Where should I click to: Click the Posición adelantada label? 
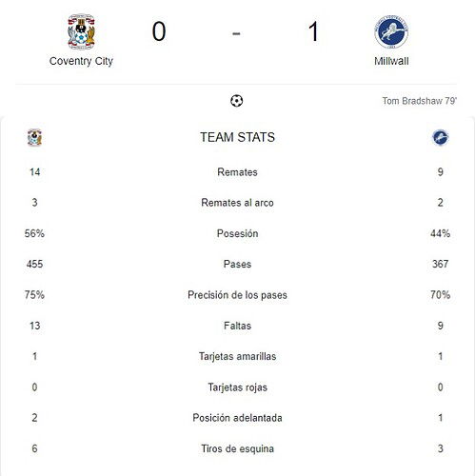tap(237, 418)
